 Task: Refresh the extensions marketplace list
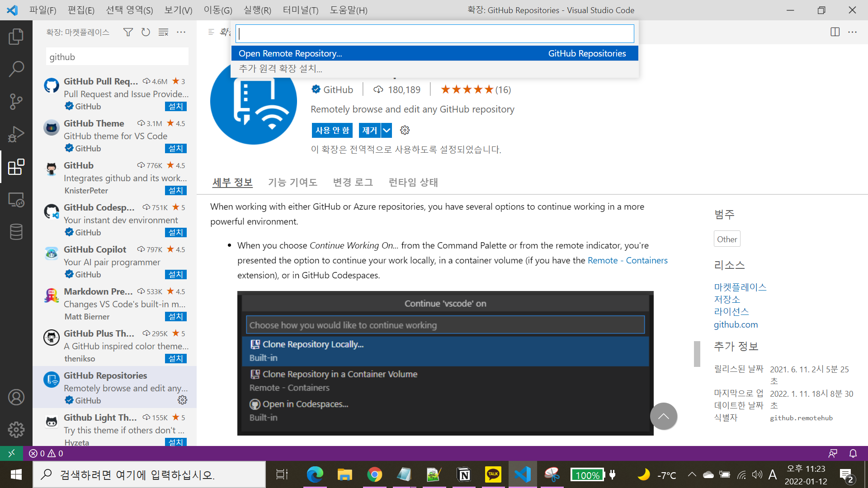(146, 32)
